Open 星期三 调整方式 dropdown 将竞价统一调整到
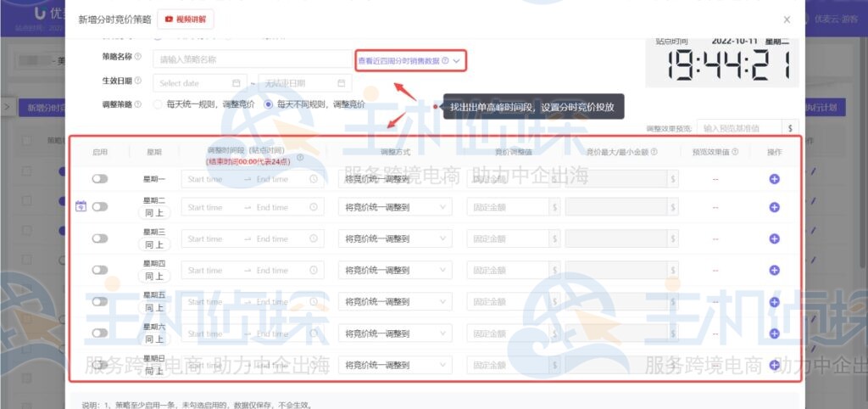The height and width of the screenshot is (409, 868). [395, 238]
